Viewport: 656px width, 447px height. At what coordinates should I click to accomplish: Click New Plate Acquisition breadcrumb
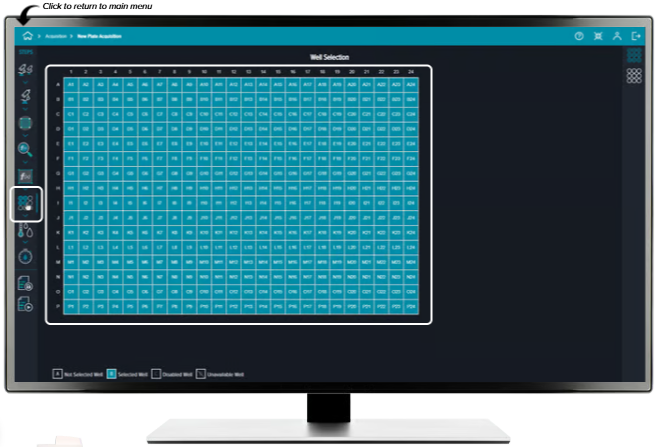(100, 36)
